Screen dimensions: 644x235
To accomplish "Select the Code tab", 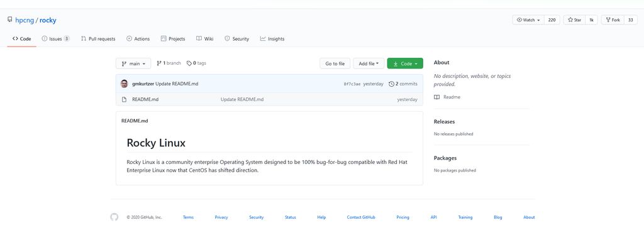I will coord(22,39).
